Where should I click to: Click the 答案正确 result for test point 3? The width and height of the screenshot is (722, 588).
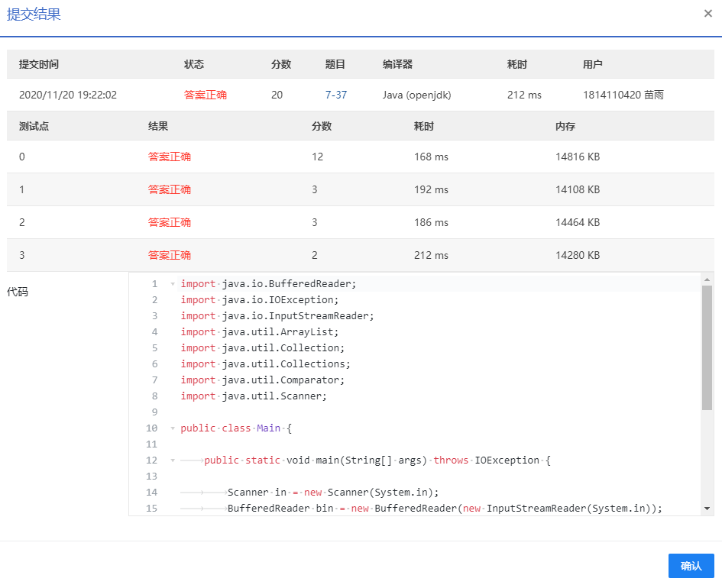(x=170, y=255)
